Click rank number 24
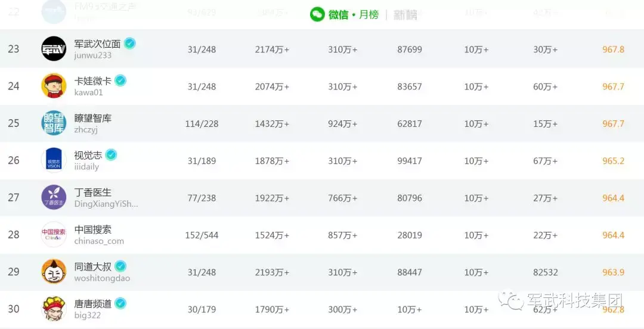 14,86
